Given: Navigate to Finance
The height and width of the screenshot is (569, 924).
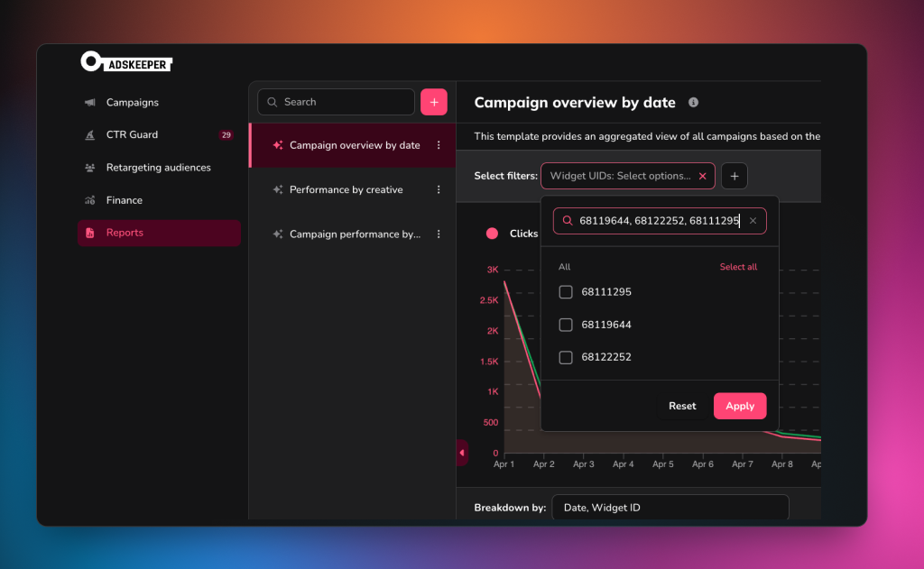Looking at the screenshot, I should (x=159, y=200).
